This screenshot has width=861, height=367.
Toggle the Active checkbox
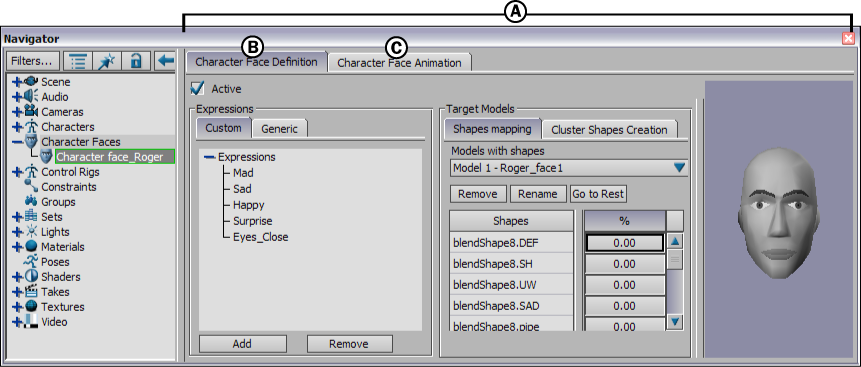tap(197, 88)
